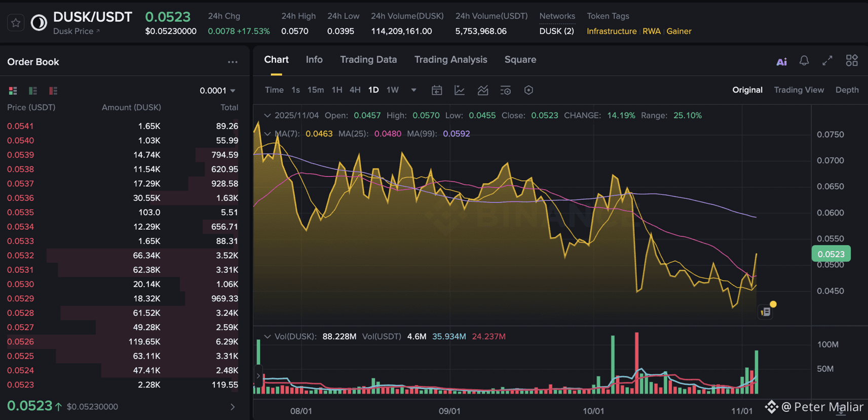Open the order book more options menu
868x420 pixels.
(x=233, y=62)
